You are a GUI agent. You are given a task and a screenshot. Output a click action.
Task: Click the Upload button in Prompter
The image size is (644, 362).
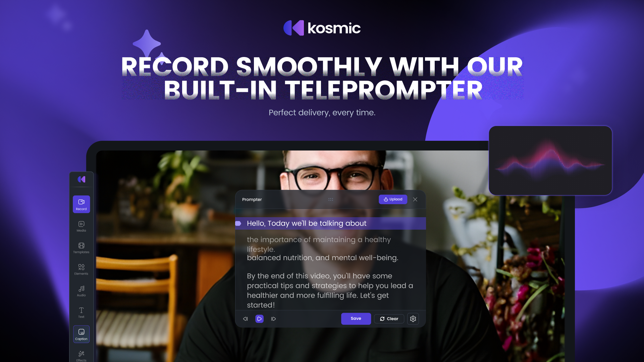click(x=392, y=199)
